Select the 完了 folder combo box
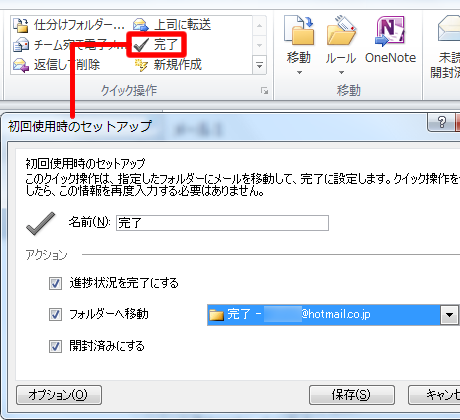Viewport: 460px width, 420px height. (x=332, y=315)
